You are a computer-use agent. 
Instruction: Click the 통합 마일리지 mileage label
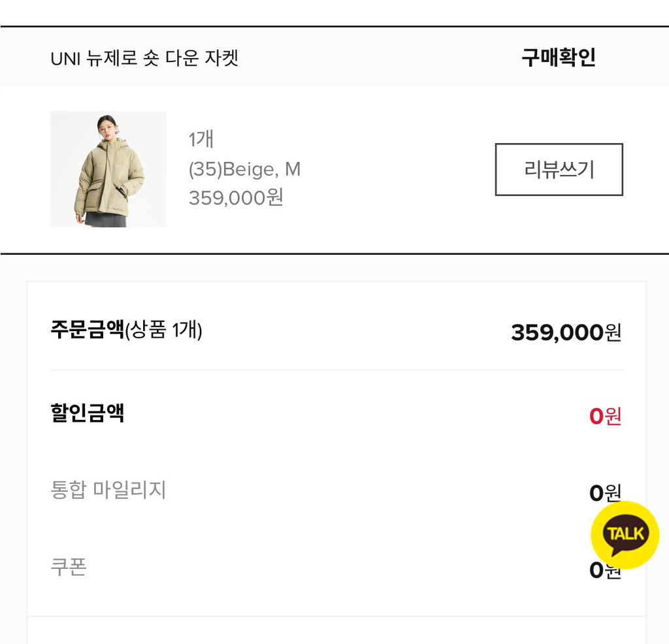coord(108,489)
